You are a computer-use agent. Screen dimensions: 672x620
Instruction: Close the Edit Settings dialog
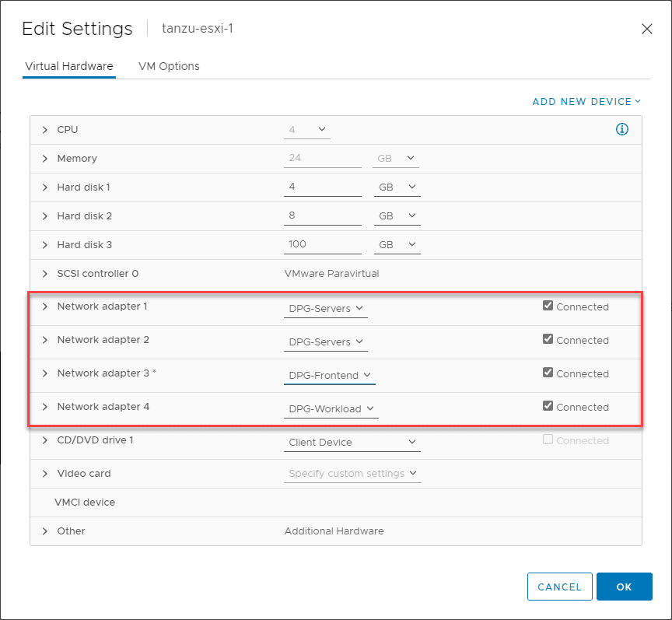click(x=646, y=29)
